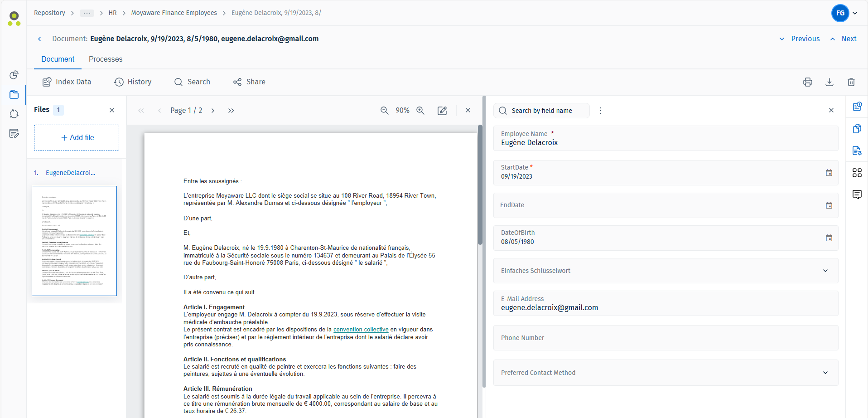Screen dimensions: 868x418
Task: Open the comments panel icon on right rail
Action: [857, 194]
